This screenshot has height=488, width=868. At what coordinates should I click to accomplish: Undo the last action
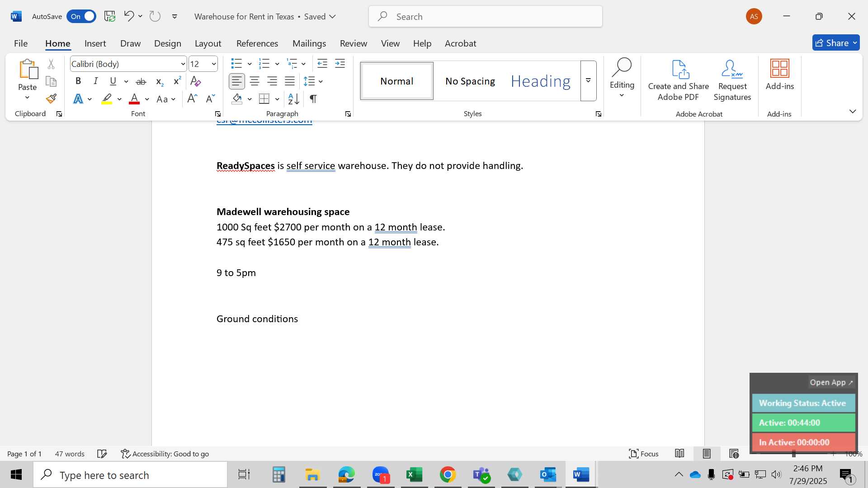click(129, 16)
